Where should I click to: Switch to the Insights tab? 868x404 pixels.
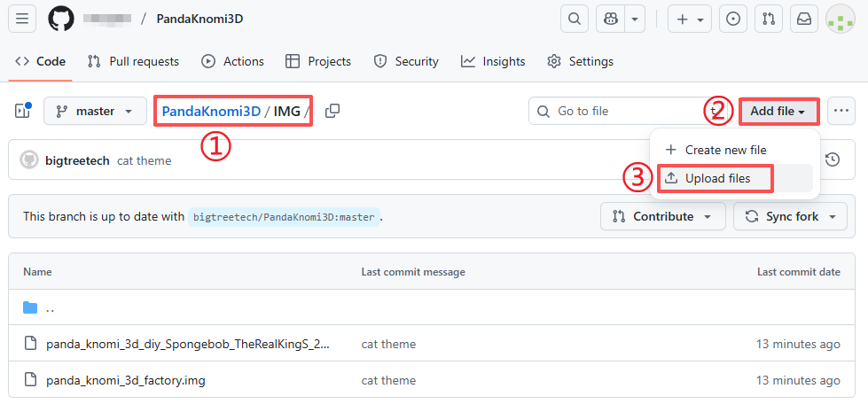(493, 61)
